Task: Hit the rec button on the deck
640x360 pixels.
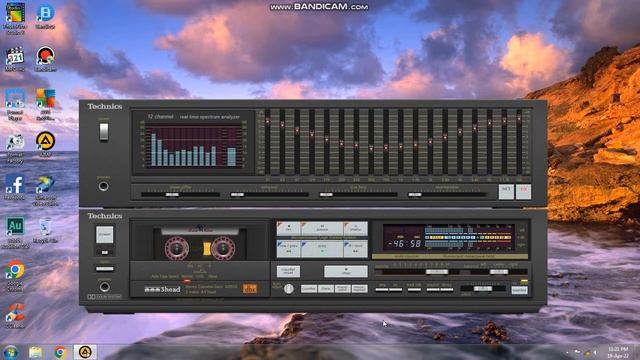Action: click(x=289, y=229)
